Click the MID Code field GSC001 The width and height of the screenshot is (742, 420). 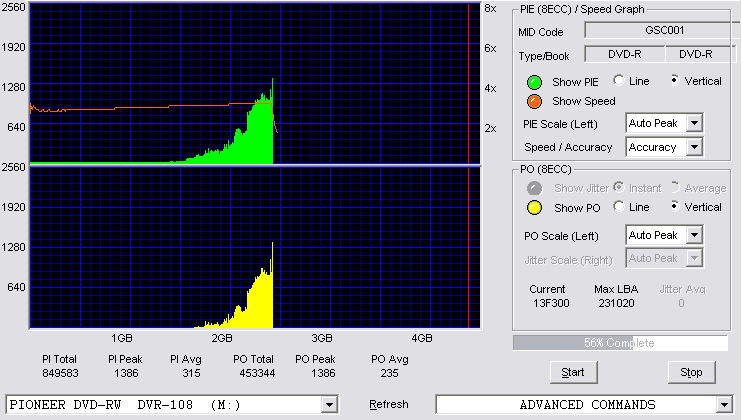click(663, 30)
